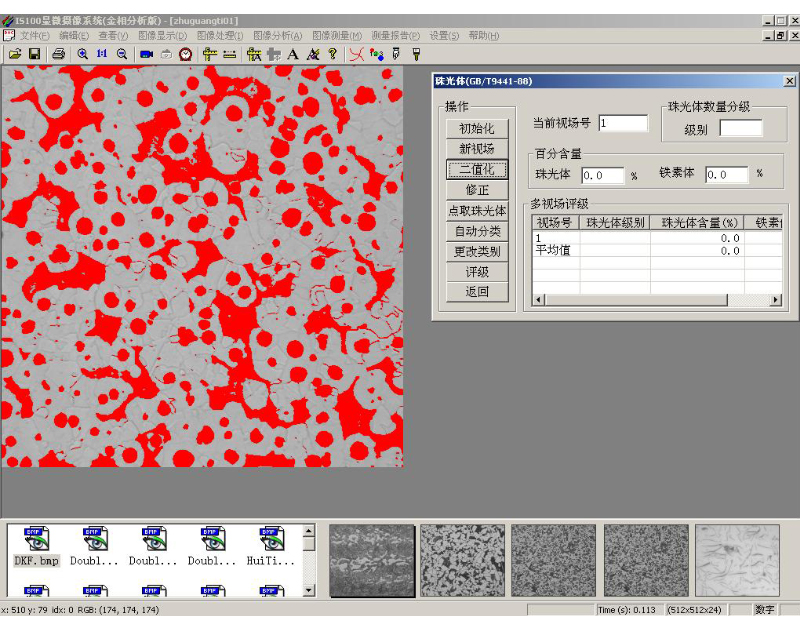
Task: Select the first dark banded micrograph thumbnail
Action: click(372, 561)
